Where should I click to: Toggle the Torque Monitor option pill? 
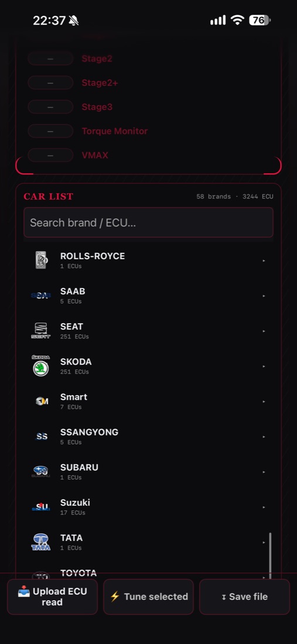(x=50, y=131)
